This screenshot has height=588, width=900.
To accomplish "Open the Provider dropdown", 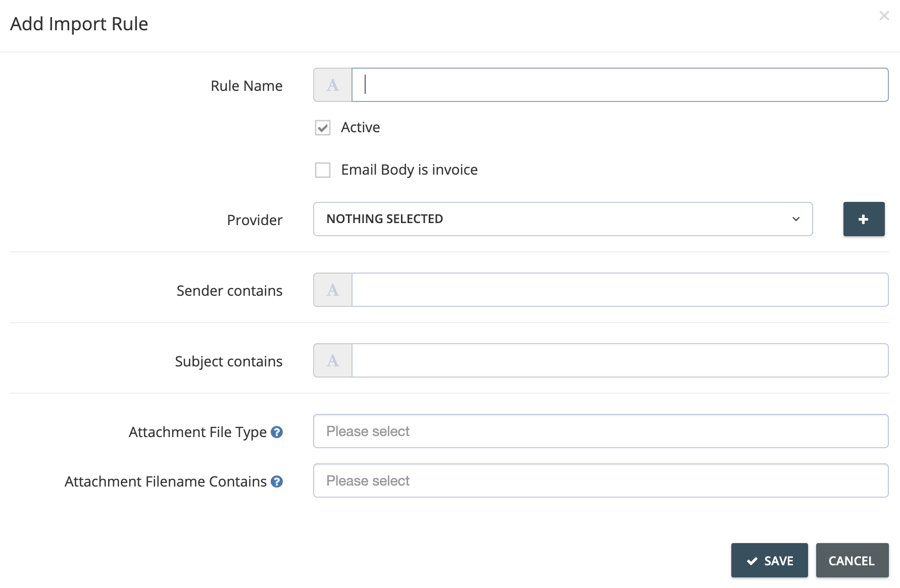I will [x=563, y=219].
